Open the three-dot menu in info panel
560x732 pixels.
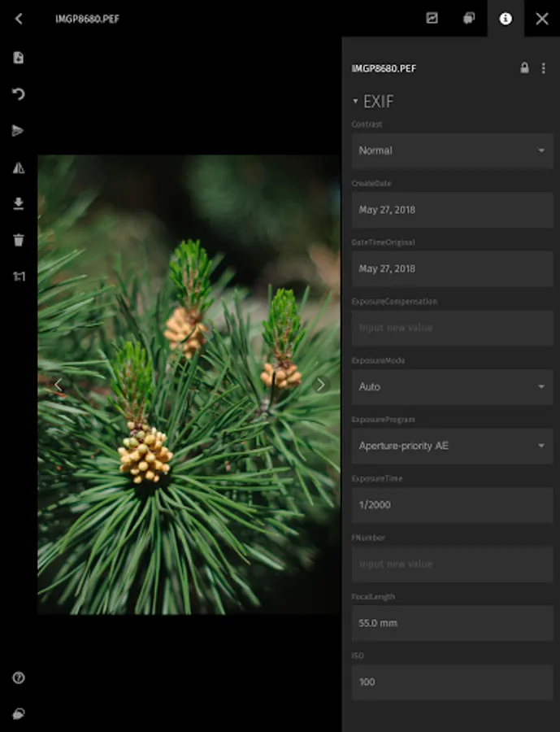(543, 68)
